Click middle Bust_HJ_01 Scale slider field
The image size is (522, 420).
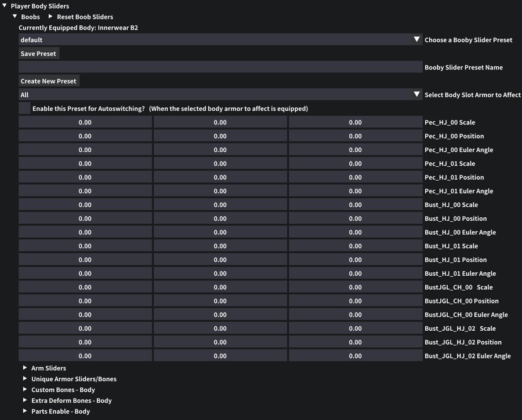pyautogui.click(x=220, y=246)
